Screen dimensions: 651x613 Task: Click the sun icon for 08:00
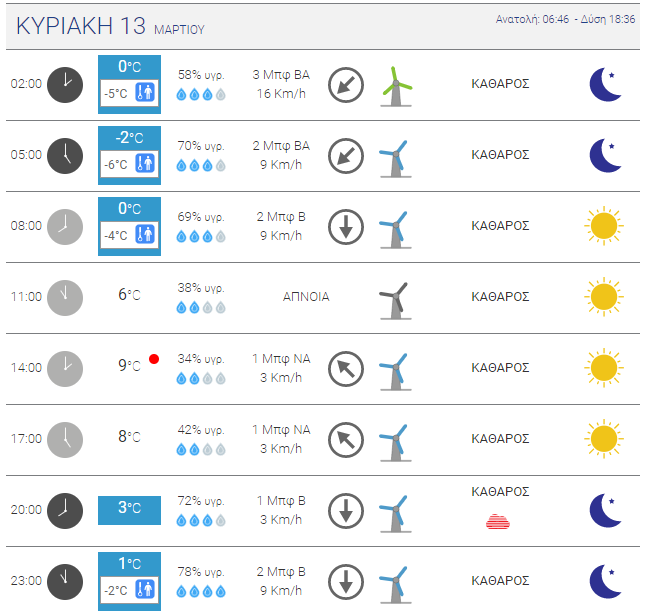point(604,226)
